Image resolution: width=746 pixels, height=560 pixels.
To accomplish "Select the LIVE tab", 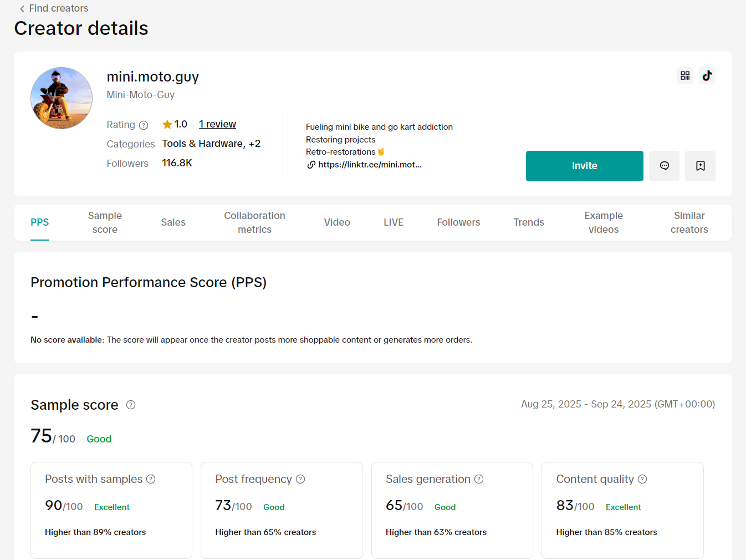I will (x=394, y=222).
